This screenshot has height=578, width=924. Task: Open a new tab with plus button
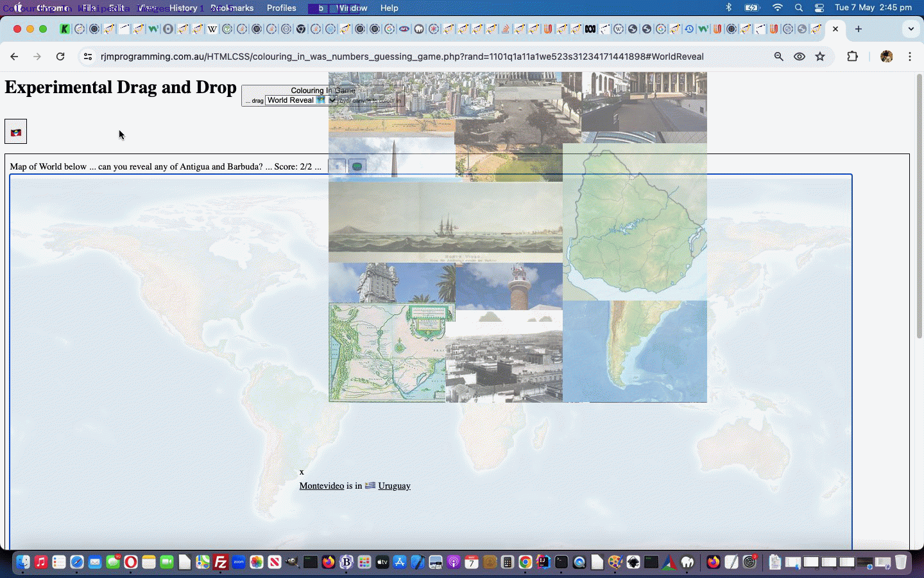859,29
